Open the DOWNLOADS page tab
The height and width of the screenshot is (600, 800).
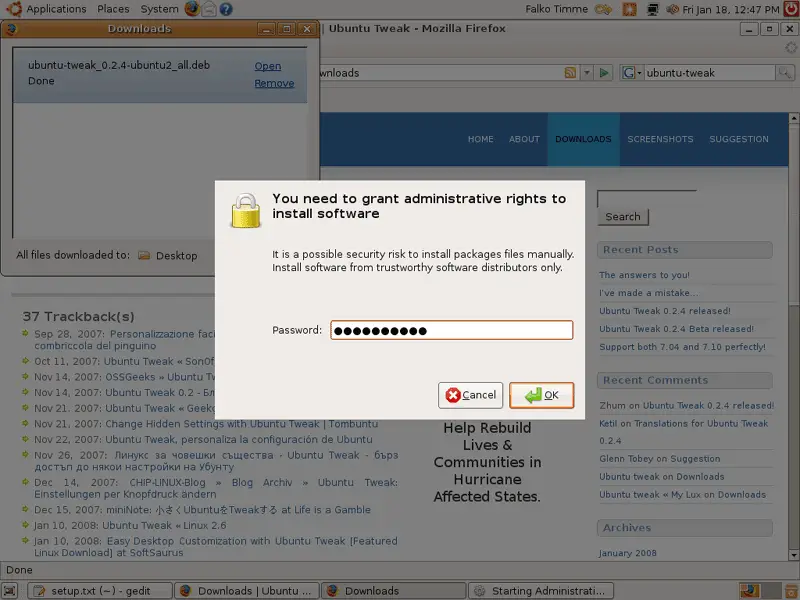tap(583, 139)
